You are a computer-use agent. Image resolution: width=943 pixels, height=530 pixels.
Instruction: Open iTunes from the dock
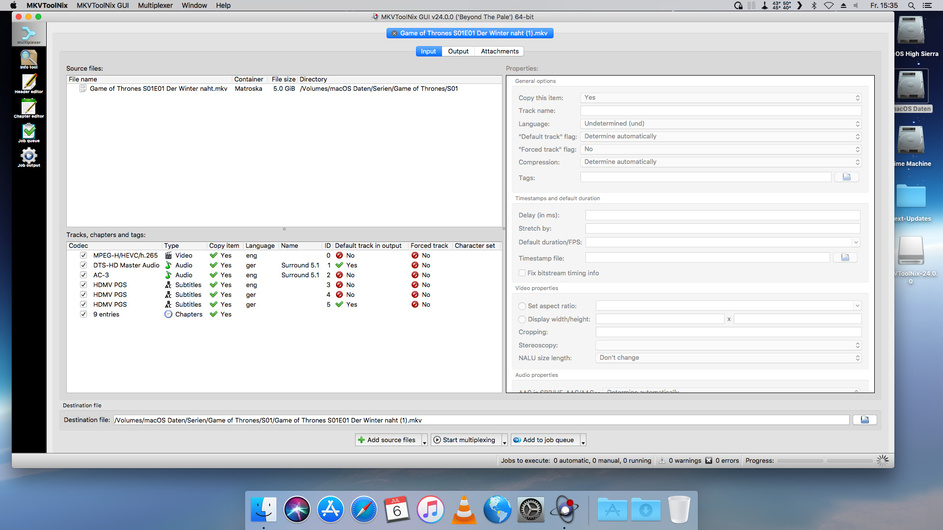click(431, 510)
